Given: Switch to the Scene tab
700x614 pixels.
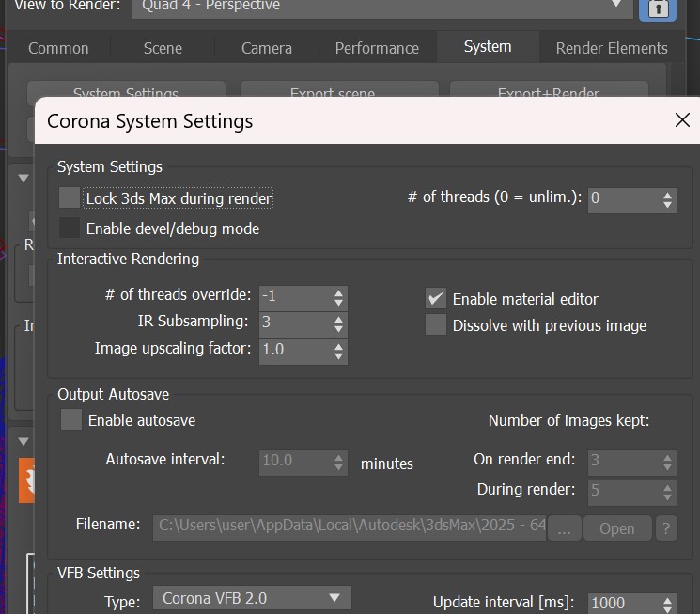Looking at the screenshot, I should 163,48.
